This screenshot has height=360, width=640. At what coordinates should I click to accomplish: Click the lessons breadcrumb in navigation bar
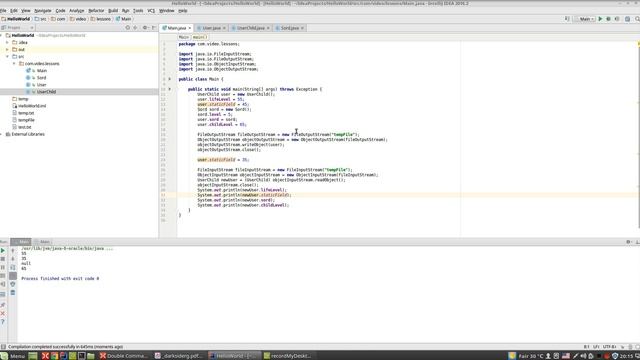click(101, 19)
